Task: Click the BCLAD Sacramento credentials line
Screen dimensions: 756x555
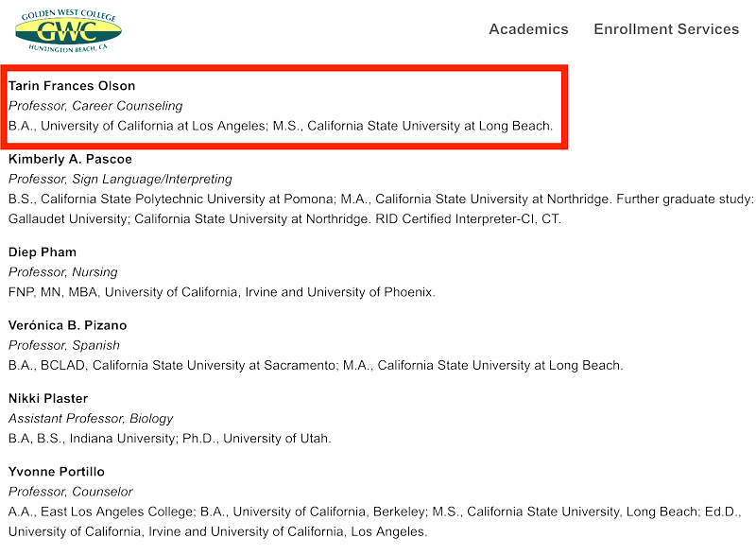Action: coord(316,365)
